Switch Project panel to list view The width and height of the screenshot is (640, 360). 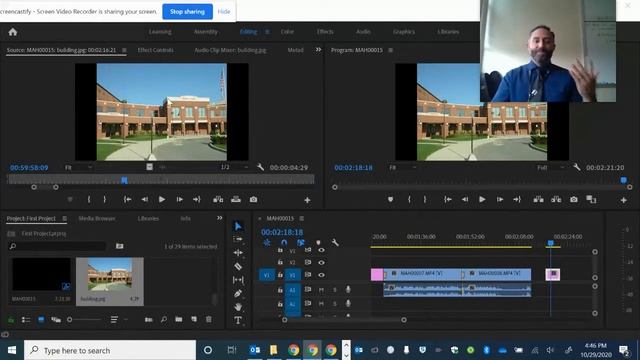point(26,320)
